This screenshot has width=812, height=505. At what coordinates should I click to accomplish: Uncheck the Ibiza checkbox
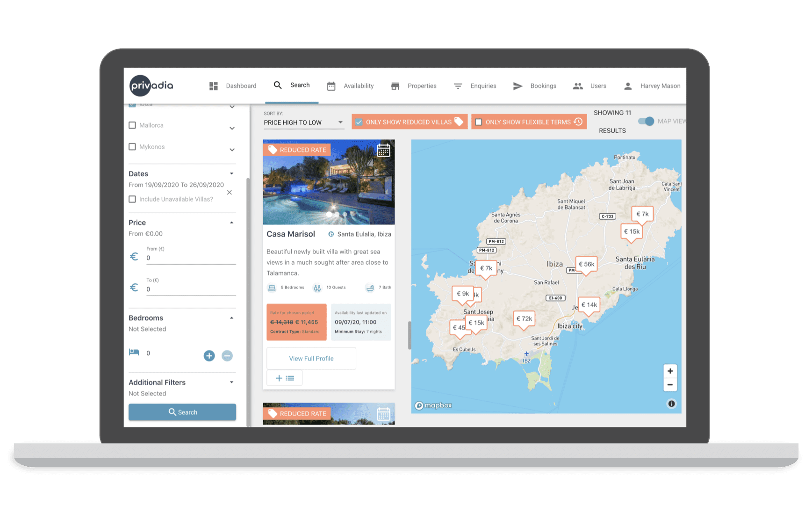tap(132, 105)
